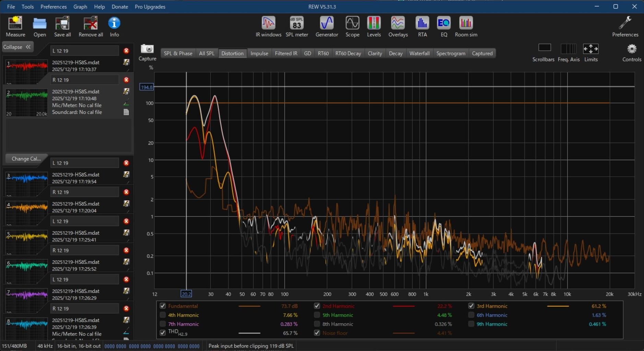Open the EQ window
Screen dimensions: 644x351
(444, 26)
